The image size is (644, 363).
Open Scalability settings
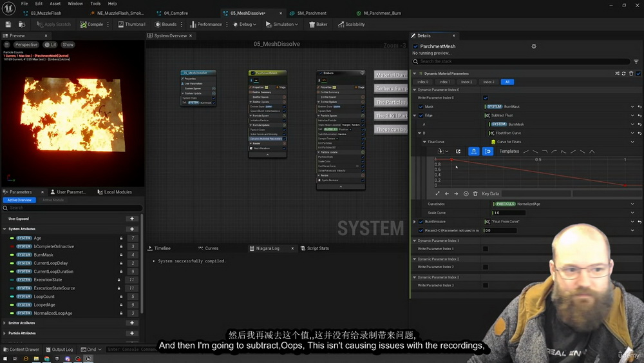[x=351, y=25]
